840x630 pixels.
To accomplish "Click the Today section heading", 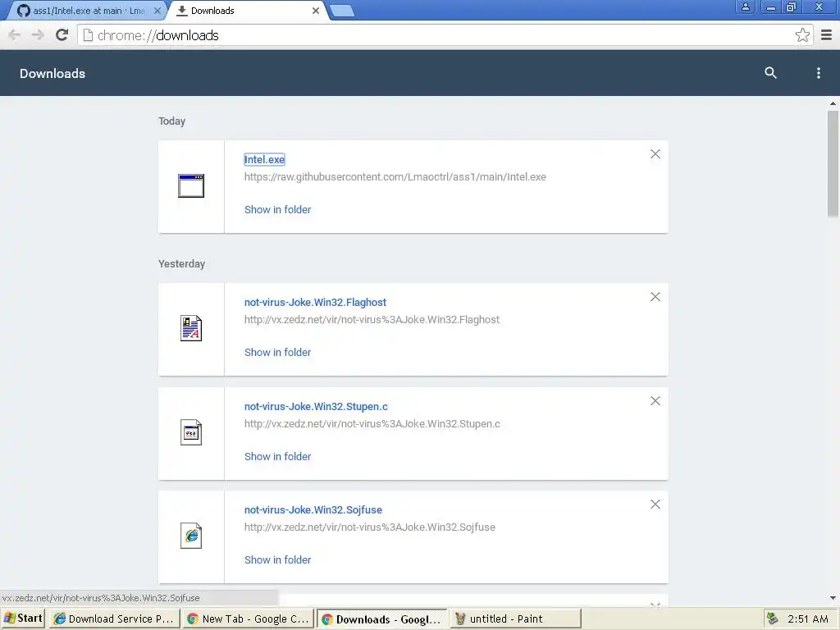I will [172, 121].
